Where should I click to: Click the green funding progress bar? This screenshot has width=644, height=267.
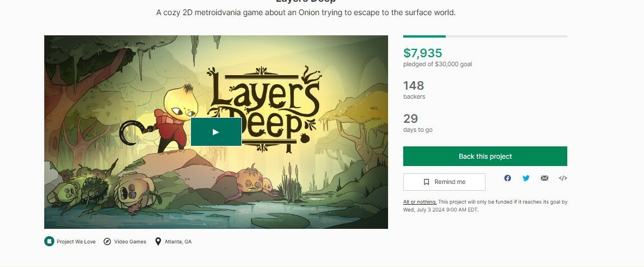424,36
